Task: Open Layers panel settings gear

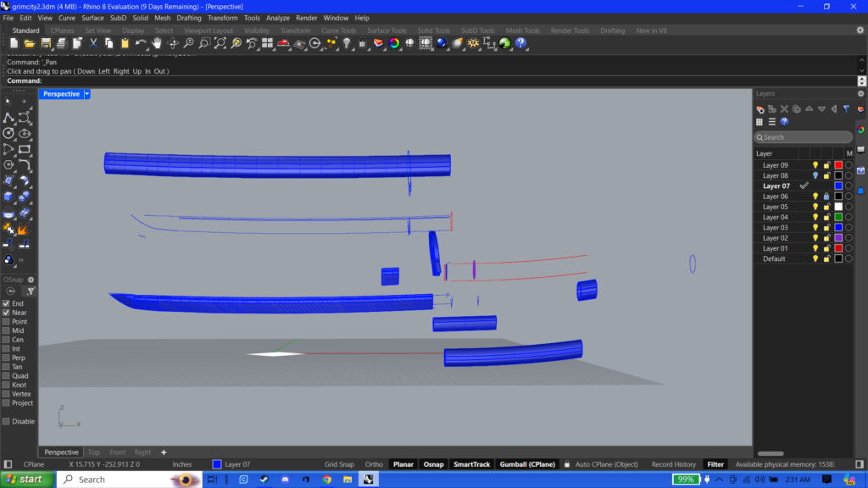Action: (861, 93)
